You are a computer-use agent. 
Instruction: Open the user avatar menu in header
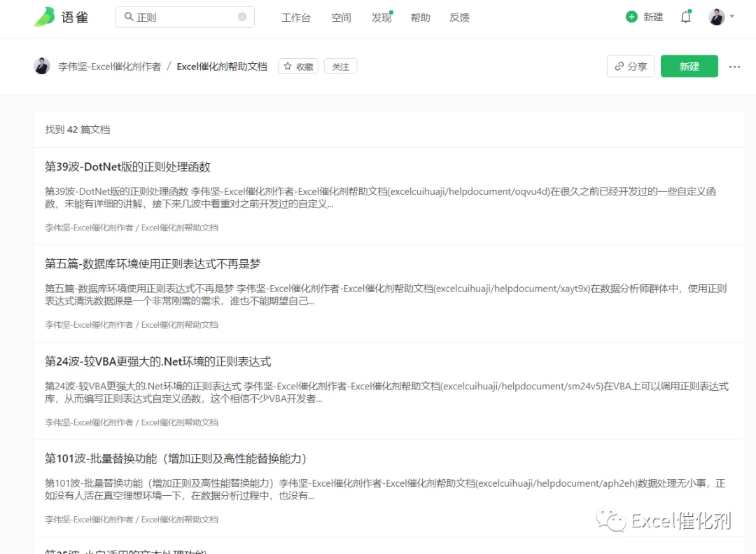717,17
